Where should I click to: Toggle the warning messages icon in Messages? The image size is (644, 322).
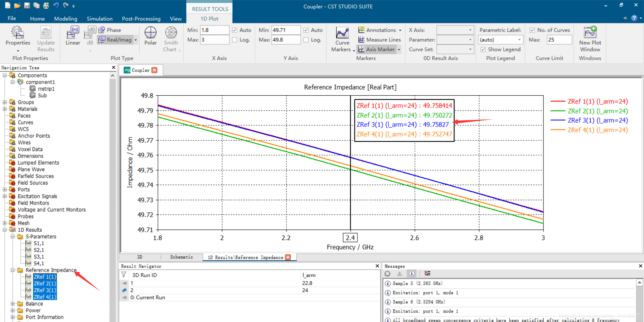(x=399, y=273)
